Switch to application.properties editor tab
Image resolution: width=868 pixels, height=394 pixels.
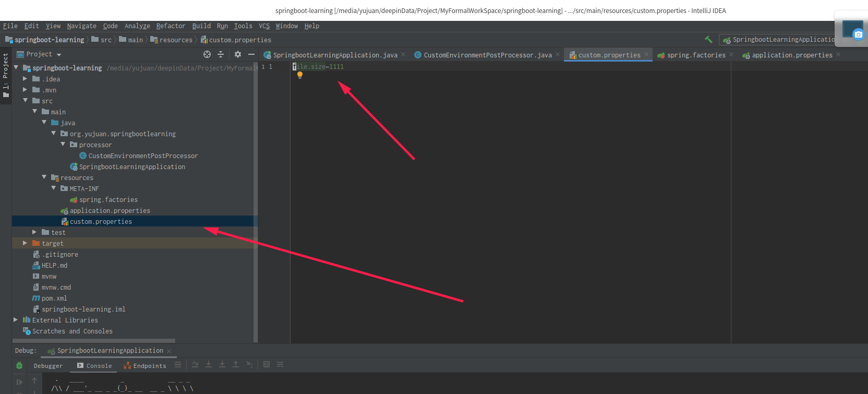pyautogui.click(x=792, y=55)
